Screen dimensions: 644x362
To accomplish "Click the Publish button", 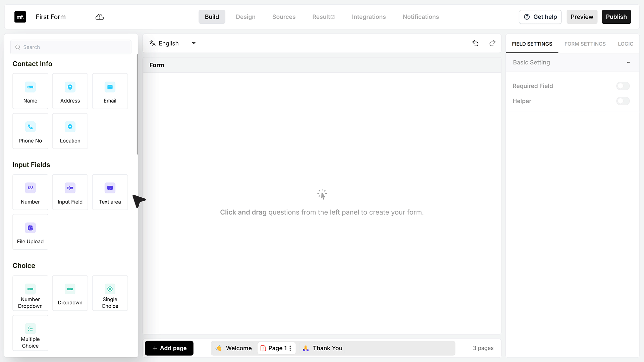I will 616,17.
